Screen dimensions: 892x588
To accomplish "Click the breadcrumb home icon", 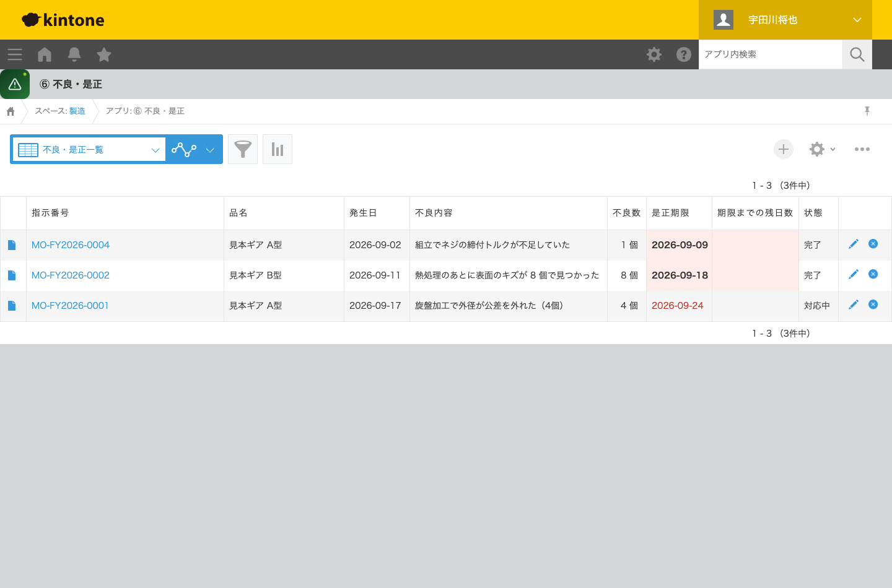I will [x=11, y=111].
